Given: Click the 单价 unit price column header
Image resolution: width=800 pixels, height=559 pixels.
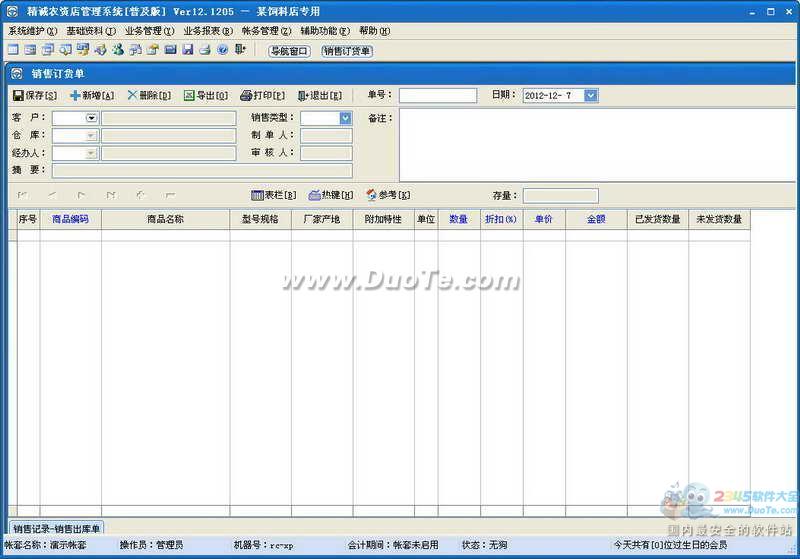Looking at the screenshot, I should pyautogui.click(x=544, y=219).
